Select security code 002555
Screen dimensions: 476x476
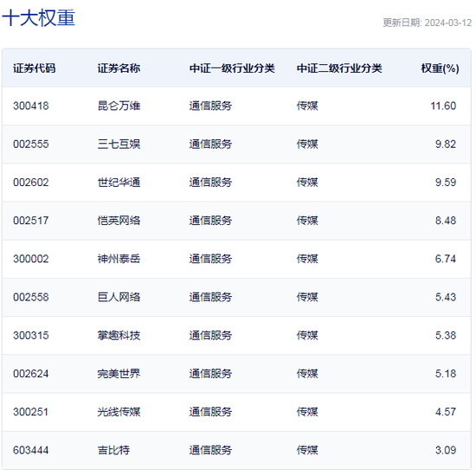(31, 145)
